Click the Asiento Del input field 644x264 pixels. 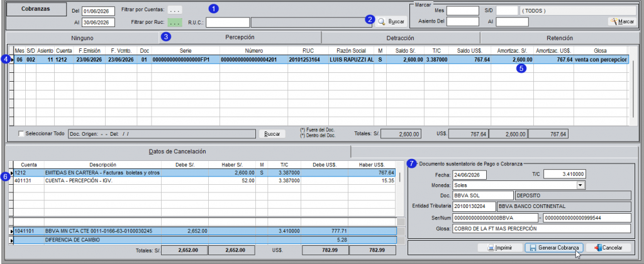click(463, 21)
